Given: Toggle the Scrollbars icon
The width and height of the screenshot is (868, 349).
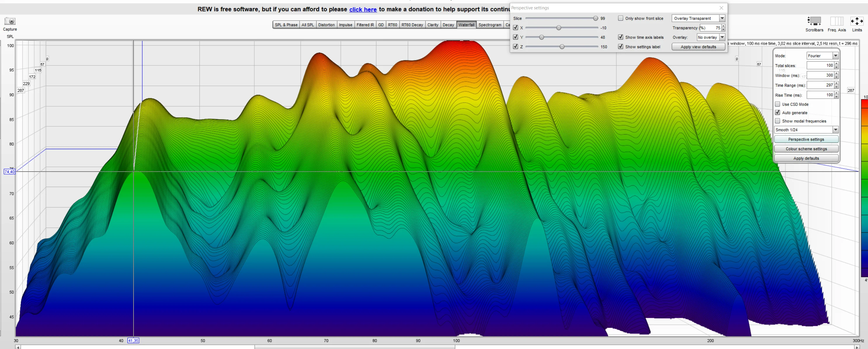Looking at the screenshot, I should [x=814, y=21].
